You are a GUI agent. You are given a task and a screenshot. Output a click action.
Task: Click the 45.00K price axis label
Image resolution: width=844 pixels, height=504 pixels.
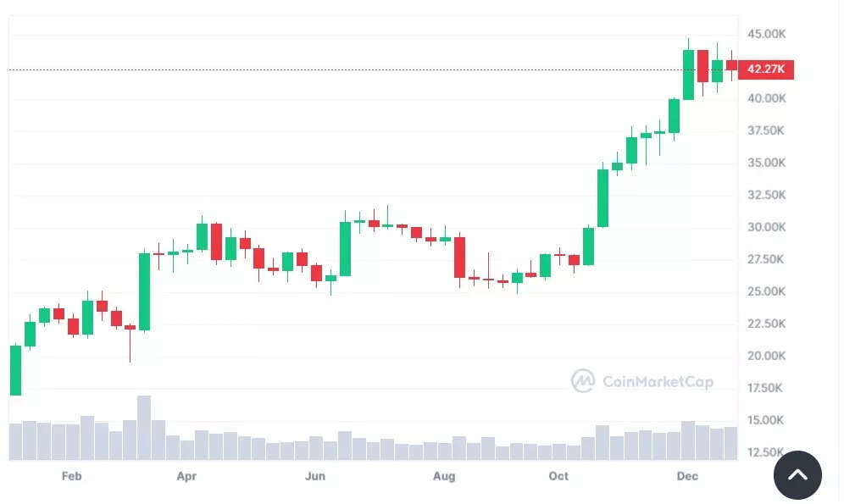[x=766, y=34]
